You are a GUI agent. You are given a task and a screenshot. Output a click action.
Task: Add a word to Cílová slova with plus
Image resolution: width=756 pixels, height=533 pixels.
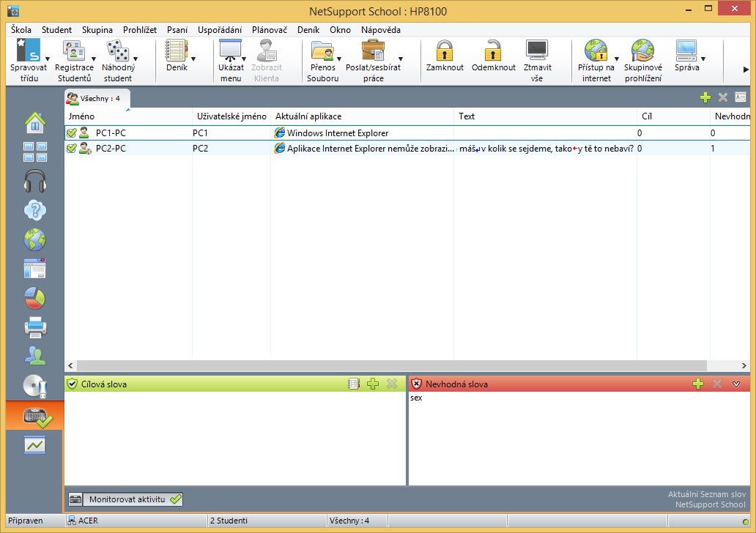tap(373, 384)
